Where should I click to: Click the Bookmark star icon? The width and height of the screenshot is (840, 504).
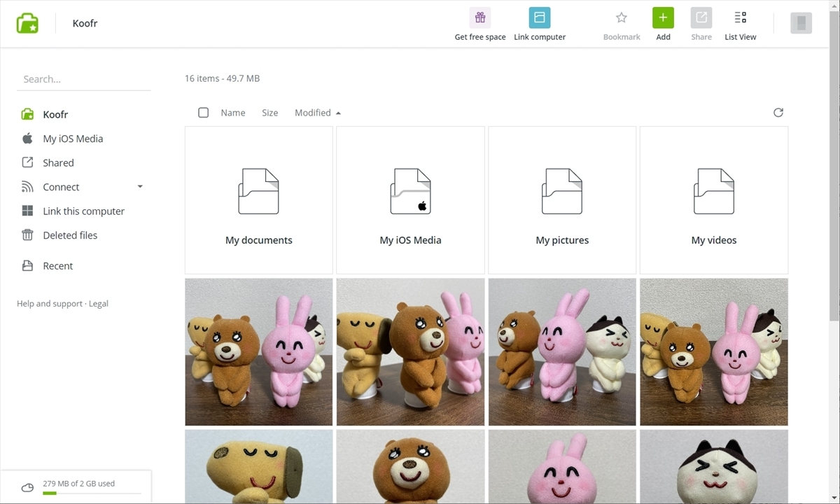pos(622,17)
